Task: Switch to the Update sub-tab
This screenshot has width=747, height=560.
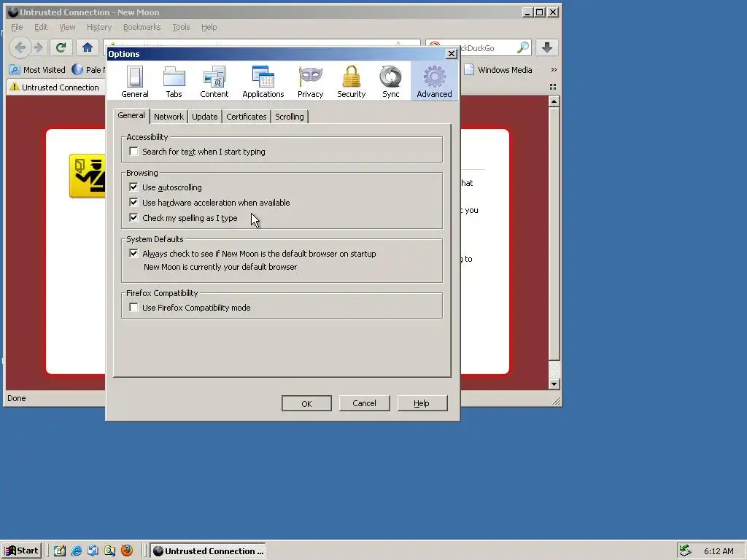Action: coord(205,117)
